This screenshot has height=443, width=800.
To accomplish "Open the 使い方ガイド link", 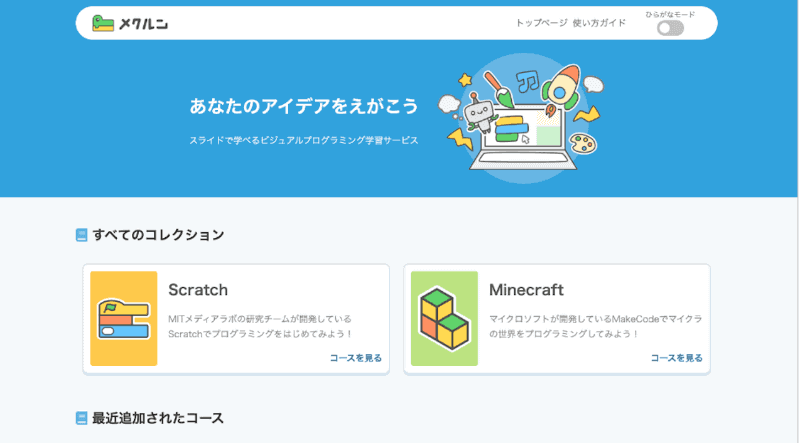I will (x=599, y=23).
